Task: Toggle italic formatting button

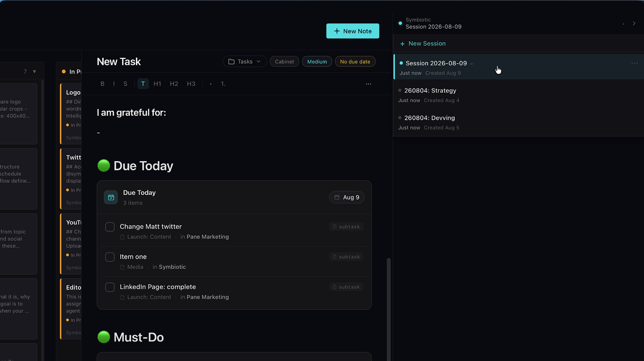Action: click(x=114, y=84)
